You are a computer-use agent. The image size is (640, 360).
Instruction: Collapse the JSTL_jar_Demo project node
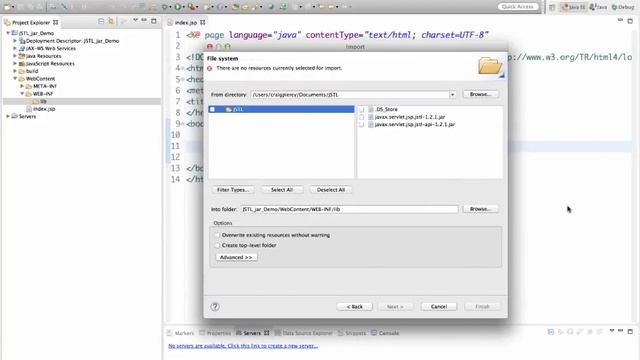pos(8,33)
